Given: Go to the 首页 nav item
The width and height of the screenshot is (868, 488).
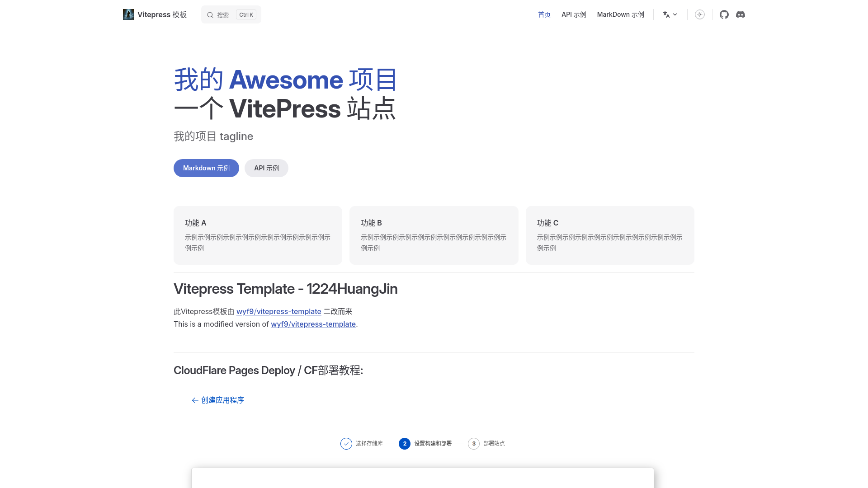Looking at the screenshot, I should (544, 14).
